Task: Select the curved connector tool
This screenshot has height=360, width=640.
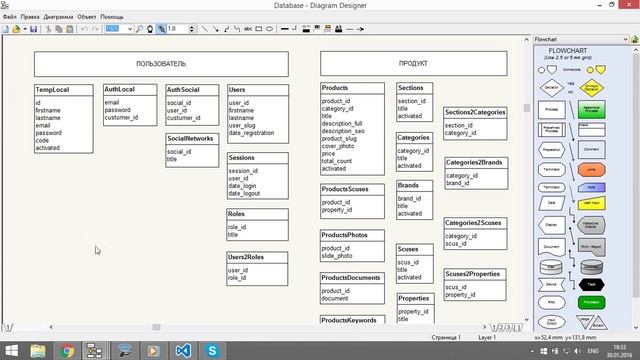Action: 237,29
